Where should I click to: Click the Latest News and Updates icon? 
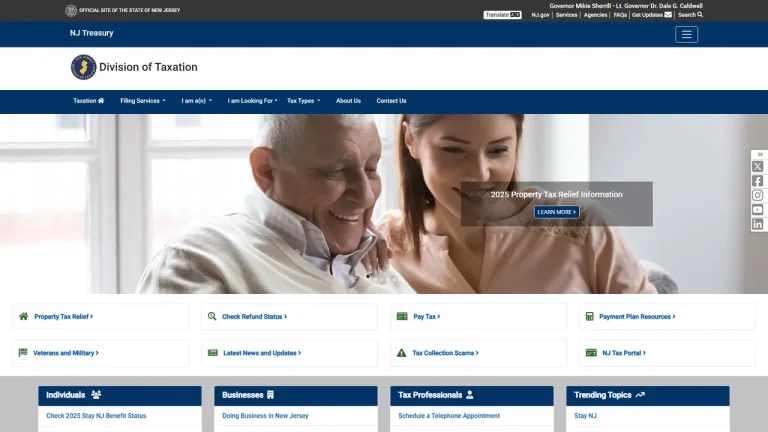tap(213, 353)
